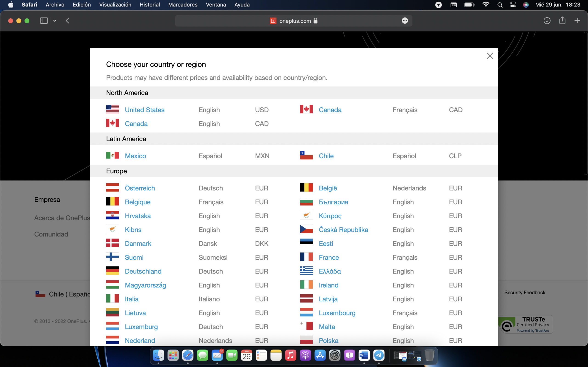Screen dimensions: 588x367
Task: Open Safari downloads icon
Action: [547, 21]
